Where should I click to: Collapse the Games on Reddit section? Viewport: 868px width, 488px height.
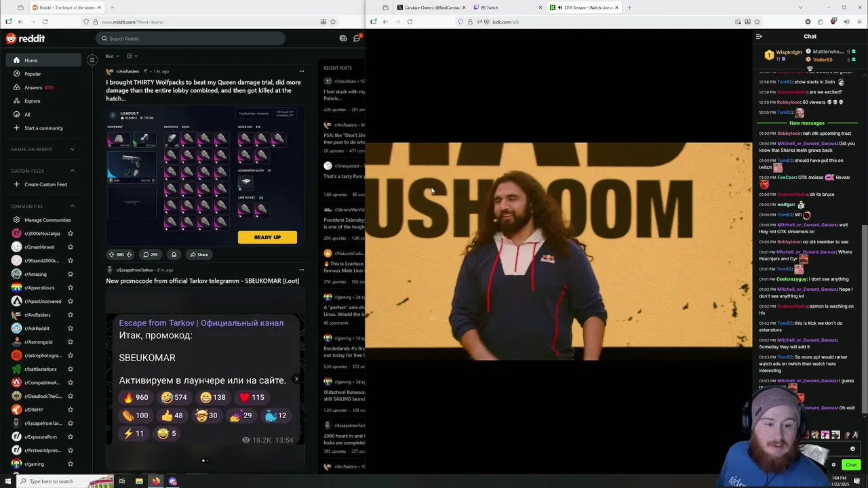pos(73,149)
